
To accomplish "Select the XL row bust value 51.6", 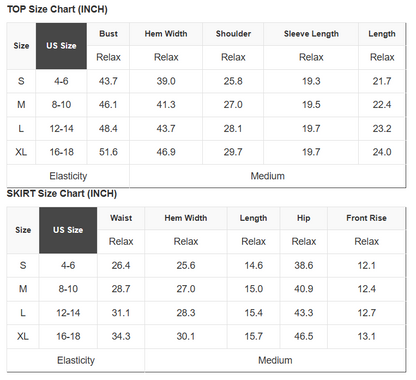I will click(108, 152).
